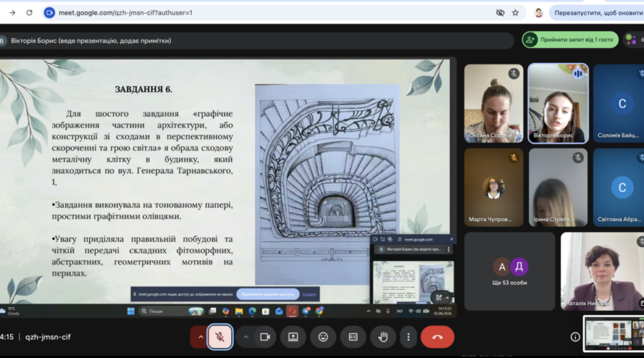The width and height of the screenshot is (644, 358).
Task: Toggle the camera button in Meet controls
Action: coord(265,337)
